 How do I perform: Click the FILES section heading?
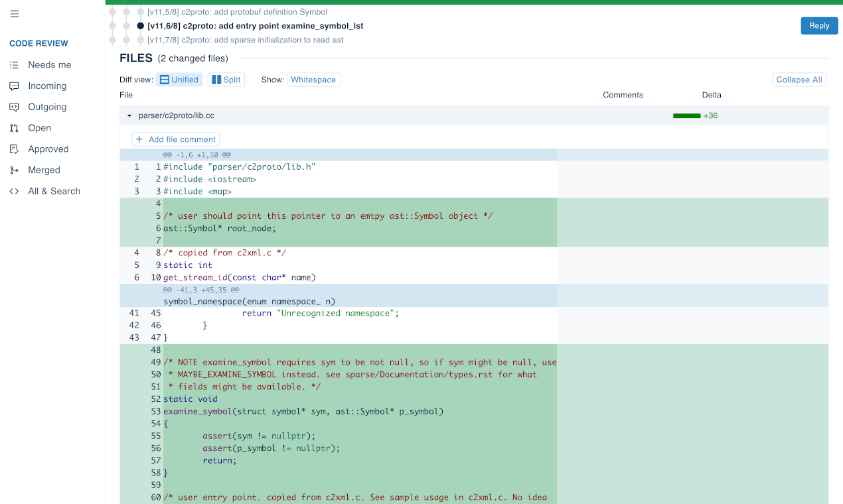[136, 58]
